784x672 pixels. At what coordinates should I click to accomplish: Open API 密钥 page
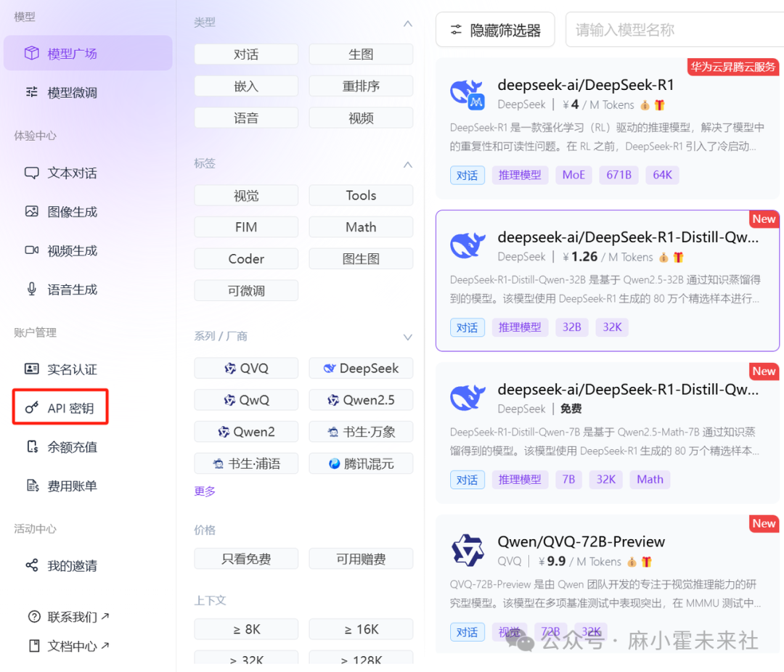tap(60, 408)
